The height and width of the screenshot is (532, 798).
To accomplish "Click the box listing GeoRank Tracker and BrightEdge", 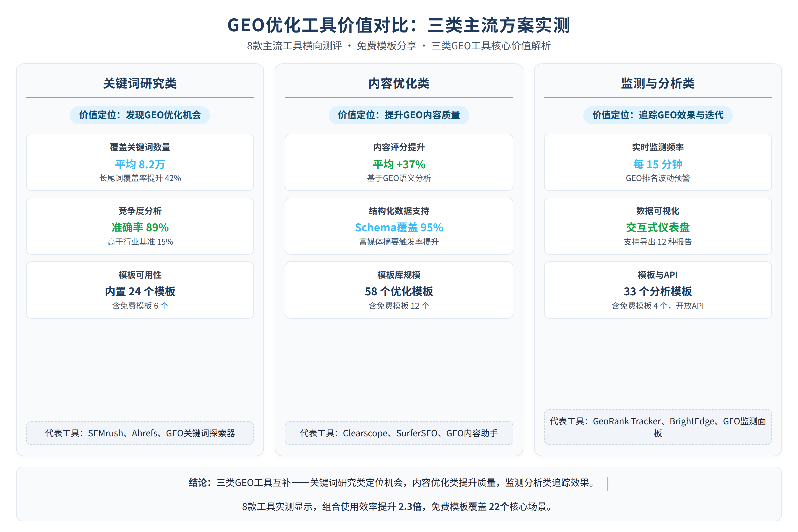I will tap(658, 427).
